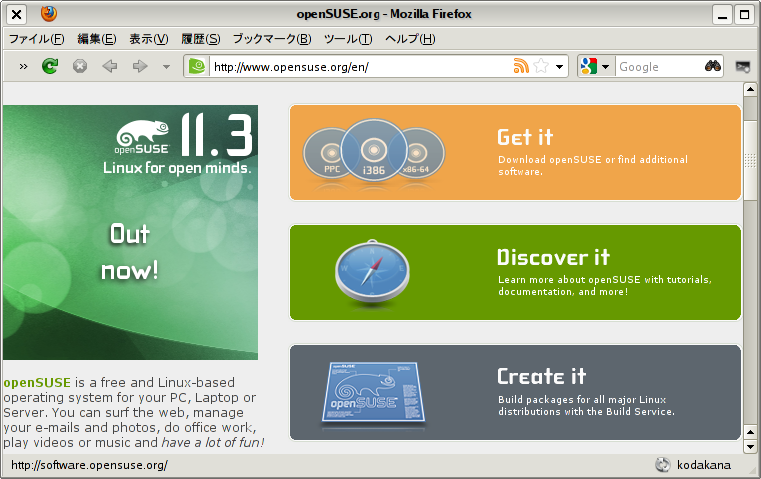Open the address bar history dropdown
Screen dimensions: 761x479
pyautogui.click(x=559, y=66)
